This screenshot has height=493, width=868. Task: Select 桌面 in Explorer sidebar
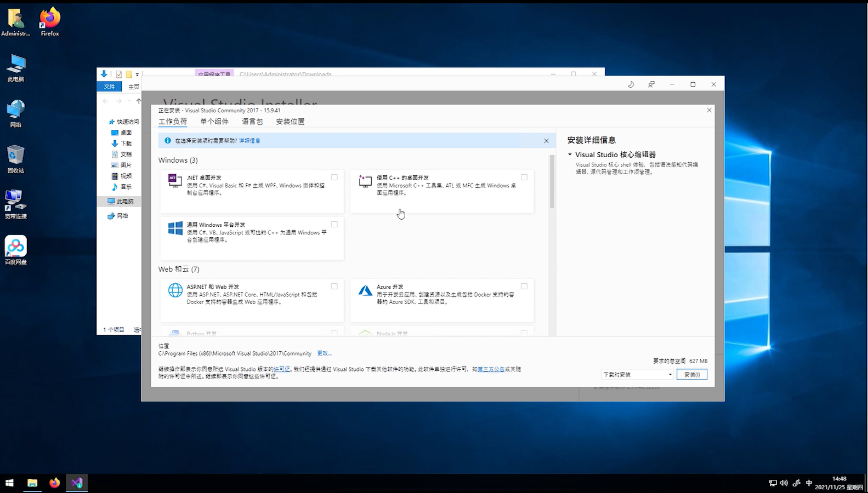tap(122, 133)
